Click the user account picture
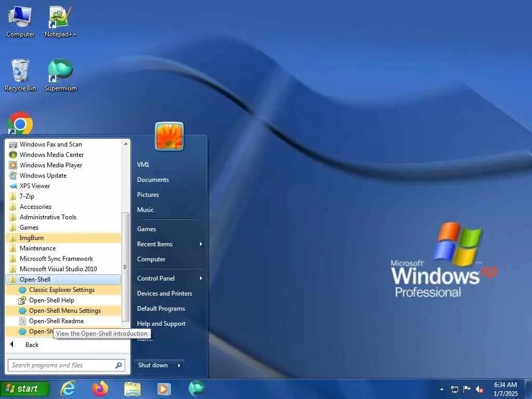This screenshot has width=532, height=399. click(169, 136)
